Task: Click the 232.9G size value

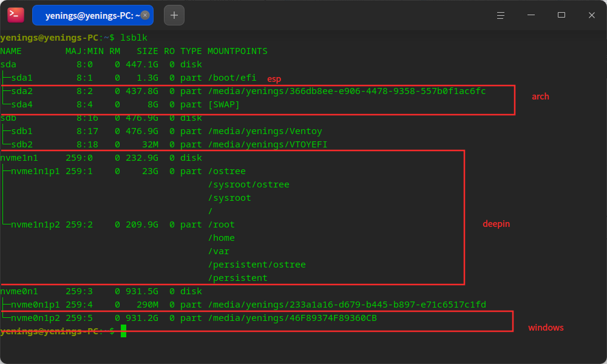Action: (141, 158)
